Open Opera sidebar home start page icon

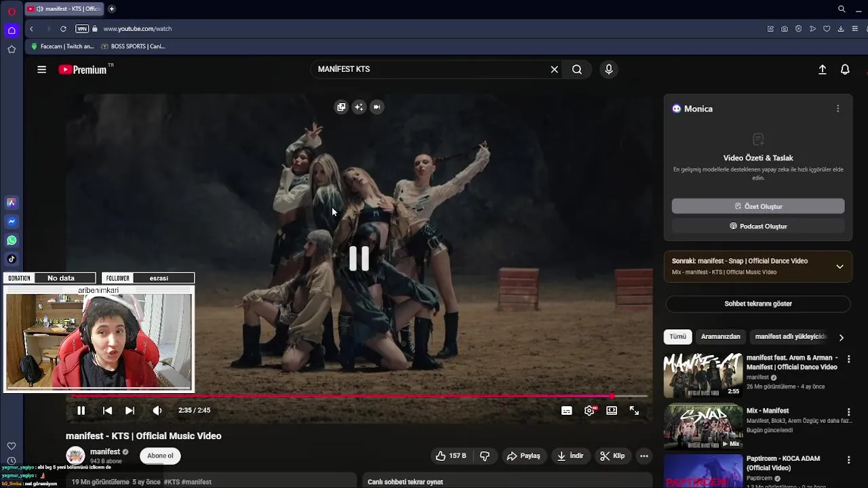12,30
